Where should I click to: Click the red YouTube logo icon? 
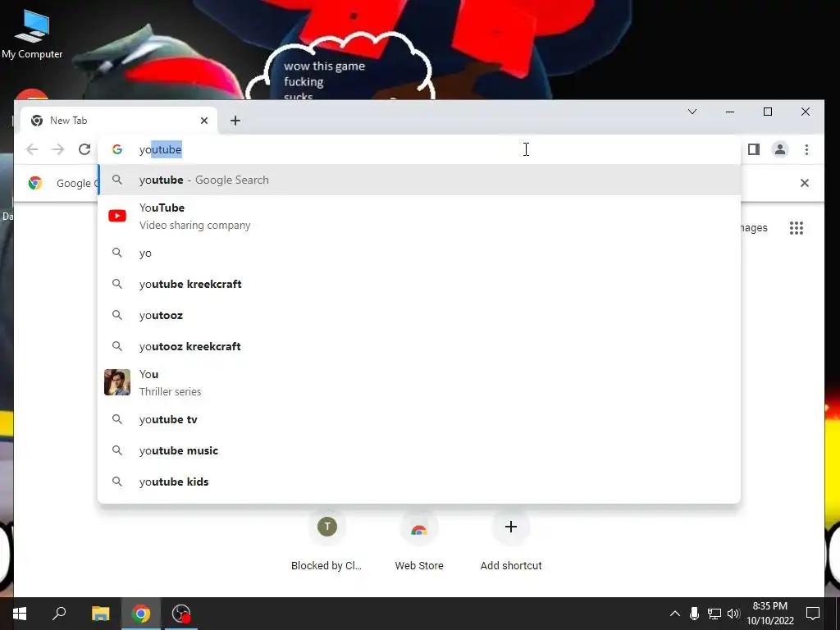click(x=116, y=216)
